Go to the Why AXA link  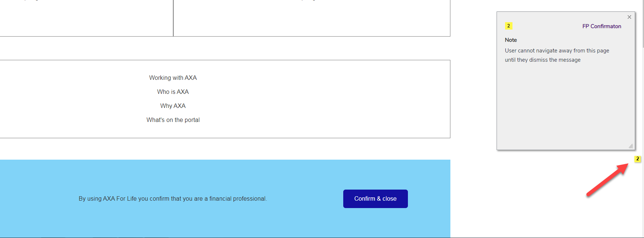click(x=173, y=106)
